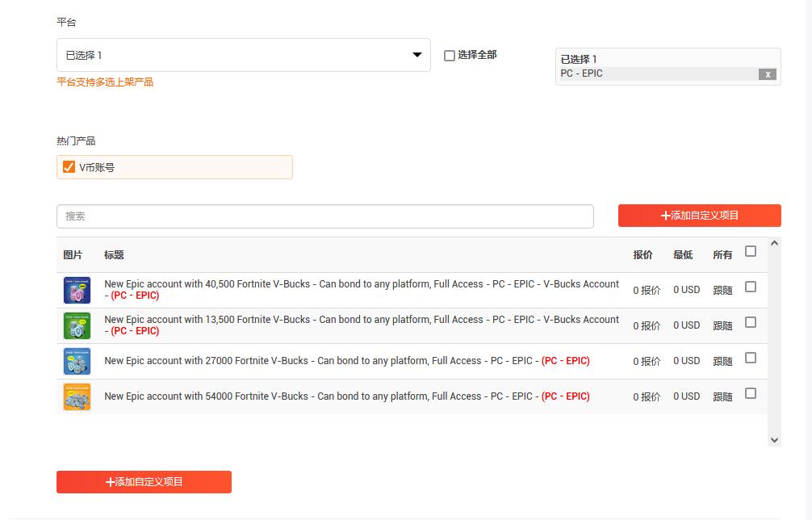Click 跟随 in the 27000 V-Bucks row
The image size is (812, 520).
coord(722,361)
